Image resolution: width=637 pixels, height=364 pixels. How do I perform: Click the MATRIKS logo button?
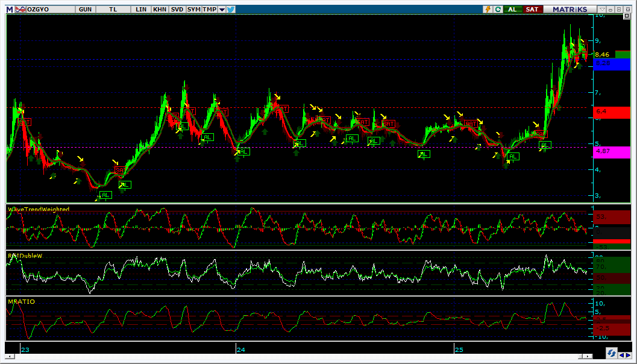pyautogui.click(x=570, y=9)
